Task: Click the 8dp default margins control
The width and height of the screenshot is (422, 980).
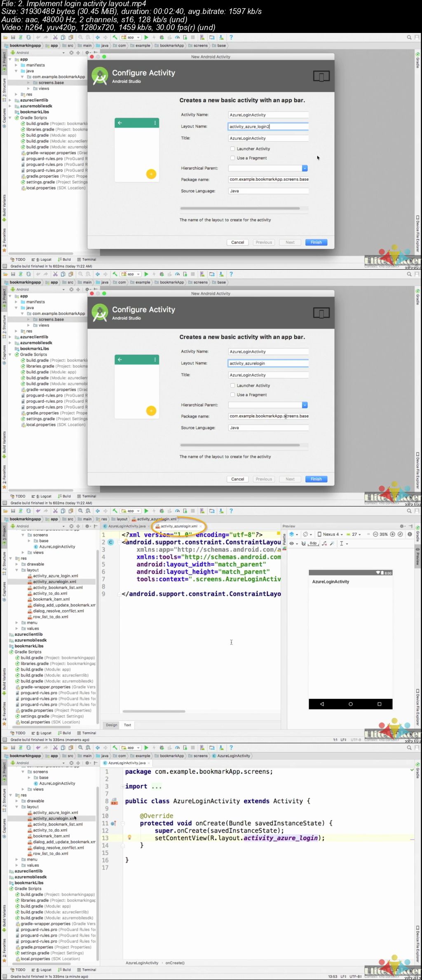Action: point(313,544)
